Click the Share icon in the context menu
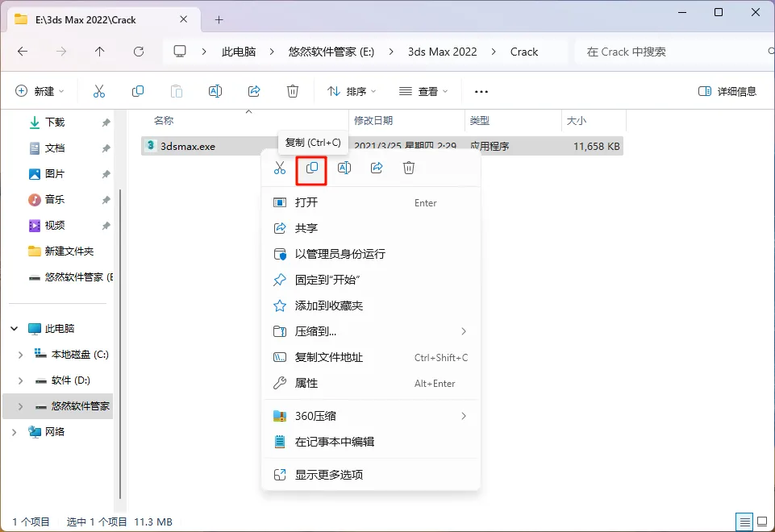The image size is (775, 532). pos(377,168)
